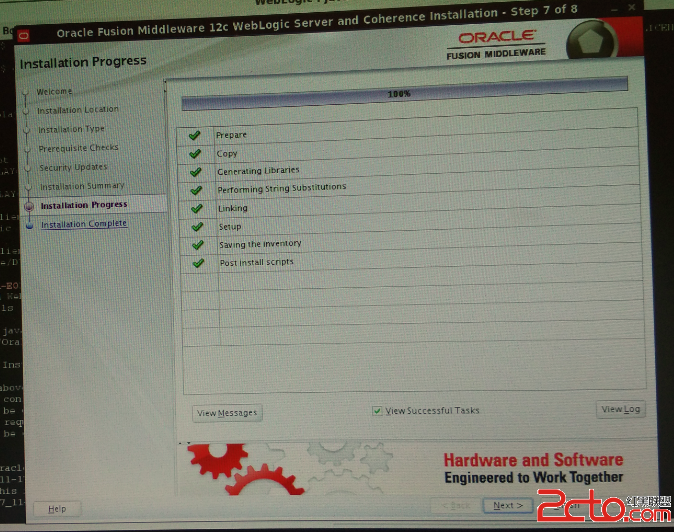Screen dimensions: 674x532
Task: Click the View Log button
Action: click(621, 409)
